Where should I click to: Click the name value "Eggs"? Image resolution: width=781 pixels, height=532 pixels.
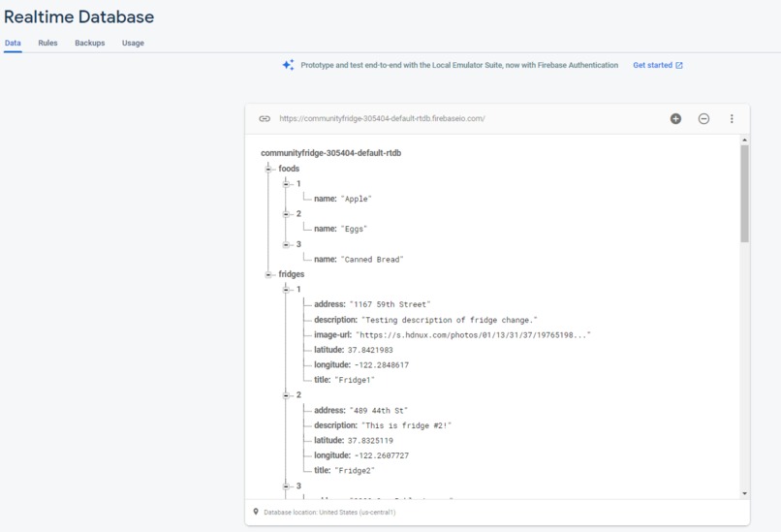click(x=354, y=229)
